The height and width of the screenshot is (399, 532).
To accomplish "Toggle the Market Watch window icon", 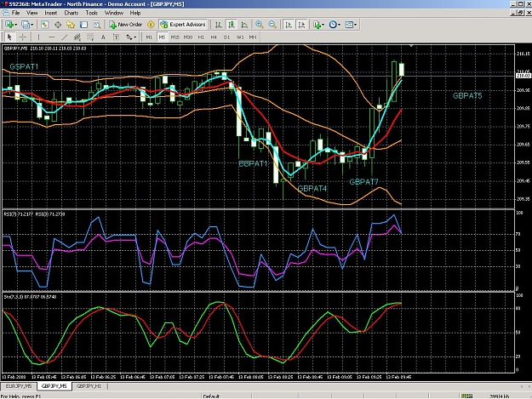I will point(44,25).
